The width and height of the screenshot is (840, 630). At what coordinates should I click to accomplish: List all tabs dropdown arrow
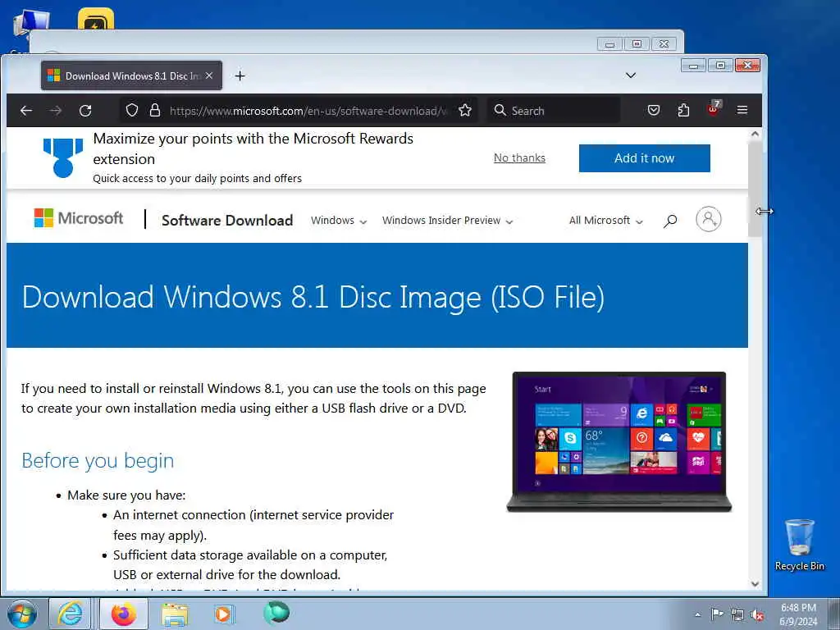click(631, 75)
